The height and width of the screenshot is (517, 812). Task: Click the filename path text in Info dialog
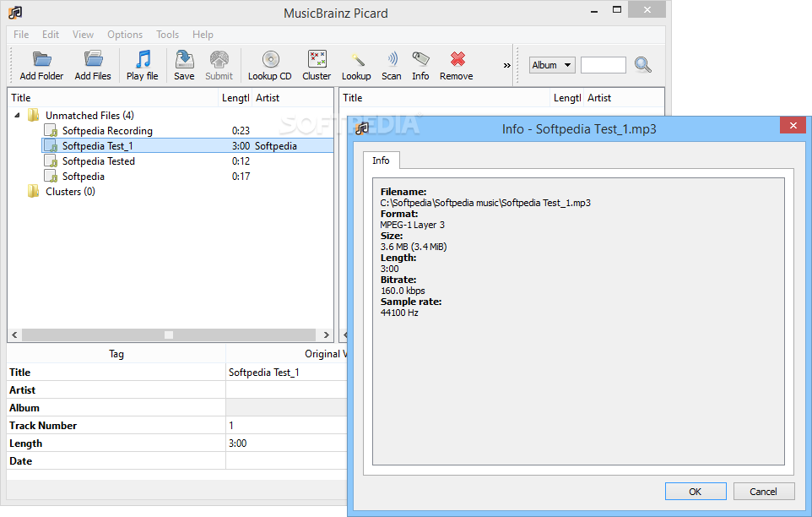pos(485,203)
